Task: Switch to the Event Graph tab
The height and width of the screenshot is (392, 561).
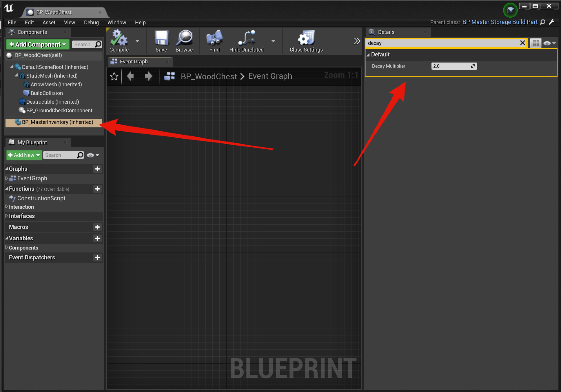Action: 134,62
